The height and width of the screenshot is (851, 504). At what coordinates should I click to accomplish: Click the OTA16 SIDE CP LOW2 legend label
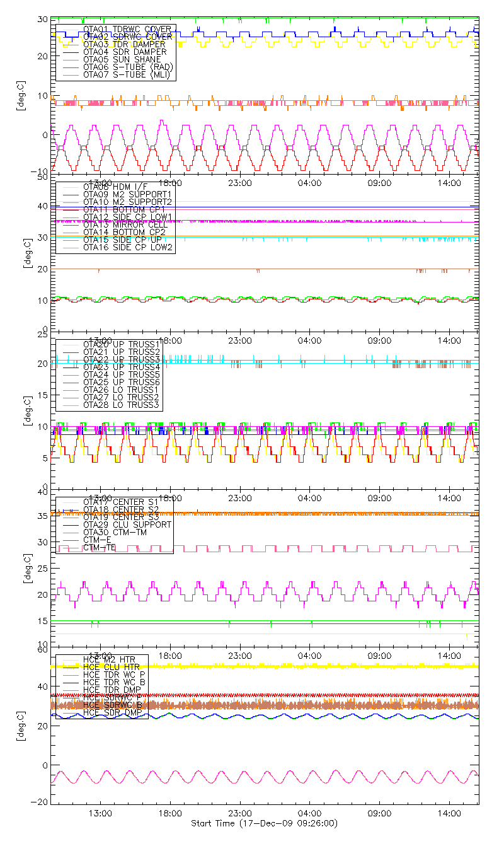click(x=129, y=248)
